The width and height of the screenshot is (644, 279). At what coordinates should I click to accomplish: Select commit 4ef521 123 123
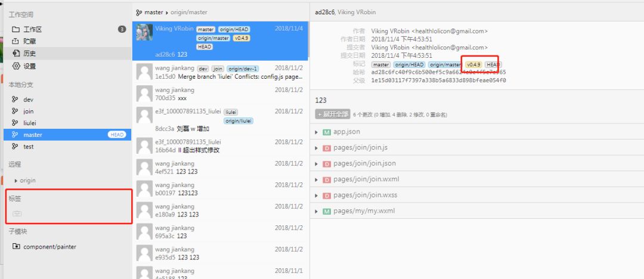[x=220, y=168]
